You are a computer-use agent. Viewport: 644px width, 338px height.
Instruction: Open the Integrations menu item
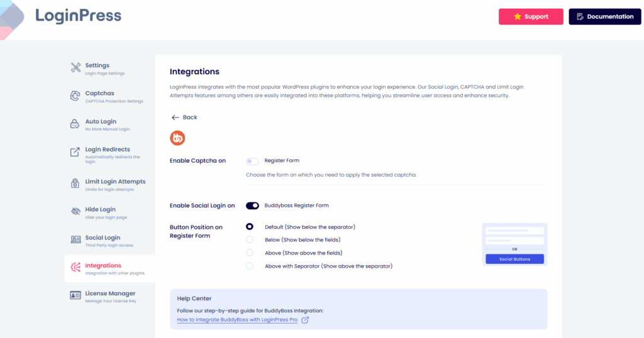(109, 269)
